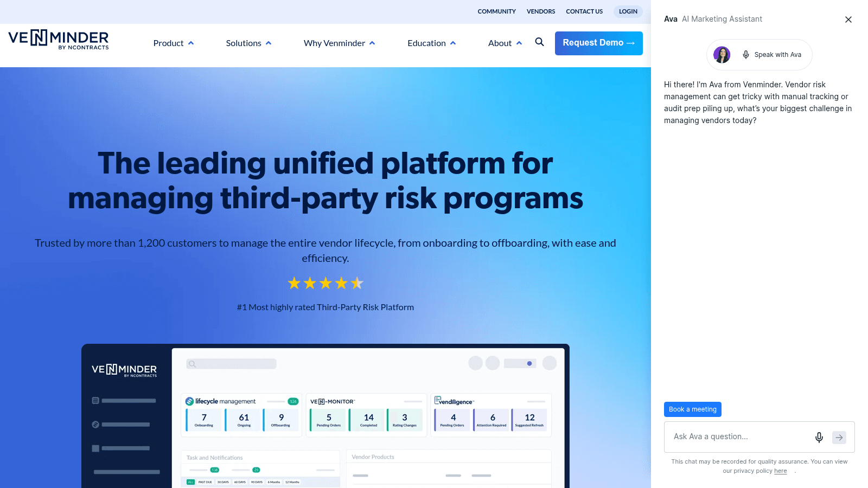This screenshot has width=868, height=488.
Task: Open the privacy policy 'here' link
Action: (781, 471)
